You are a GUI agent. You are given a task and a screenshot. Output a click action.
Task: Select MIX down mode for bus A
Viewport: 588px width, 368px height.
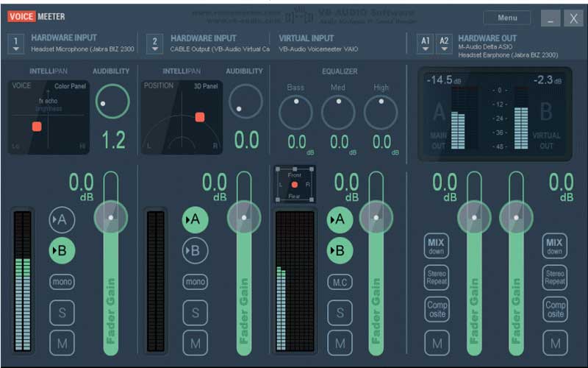[x=437, y=246]
